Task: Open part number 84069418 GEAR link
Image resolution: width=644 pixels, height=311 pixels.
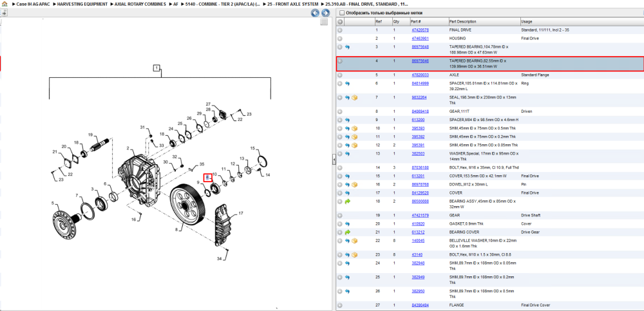Action: pos(420,111)
